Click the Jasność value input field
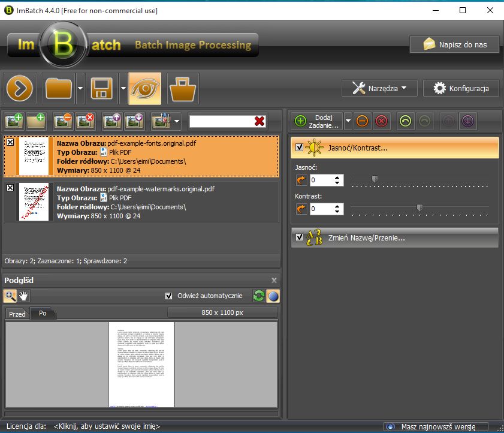This screenshot has height=433, width=504. tap(321, 180)
